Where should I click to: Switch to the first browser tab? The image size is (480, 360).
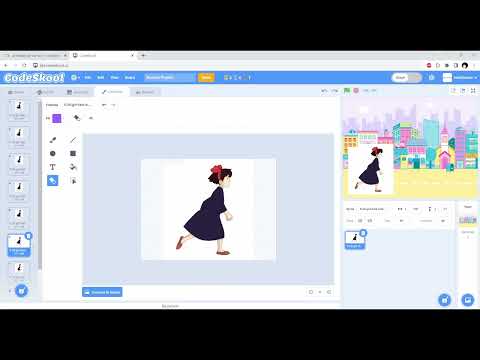[x=36, y=55]
